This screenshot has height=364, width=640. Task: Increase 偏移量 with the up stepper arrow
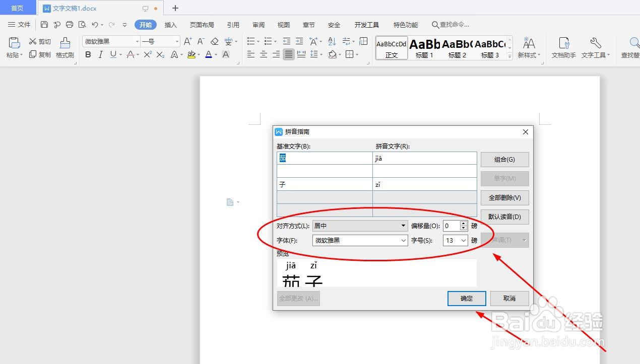[x=463, y=223]
